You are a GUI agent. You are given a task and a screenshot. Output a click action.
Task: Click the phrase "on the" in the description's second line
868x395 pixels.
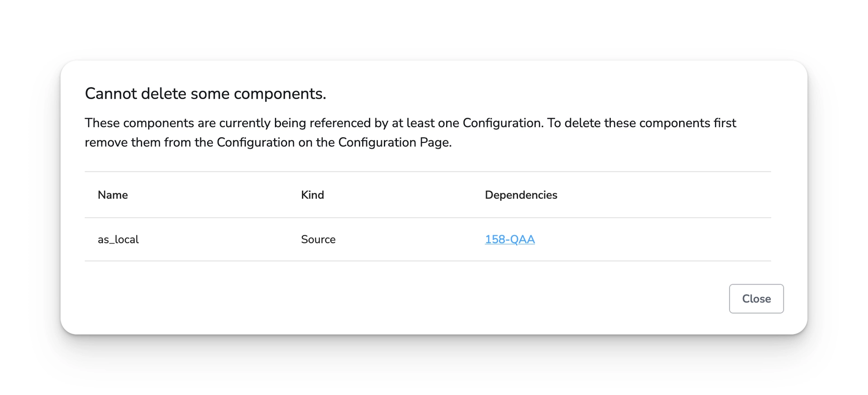pyautogui.click(x=316, y=143)
